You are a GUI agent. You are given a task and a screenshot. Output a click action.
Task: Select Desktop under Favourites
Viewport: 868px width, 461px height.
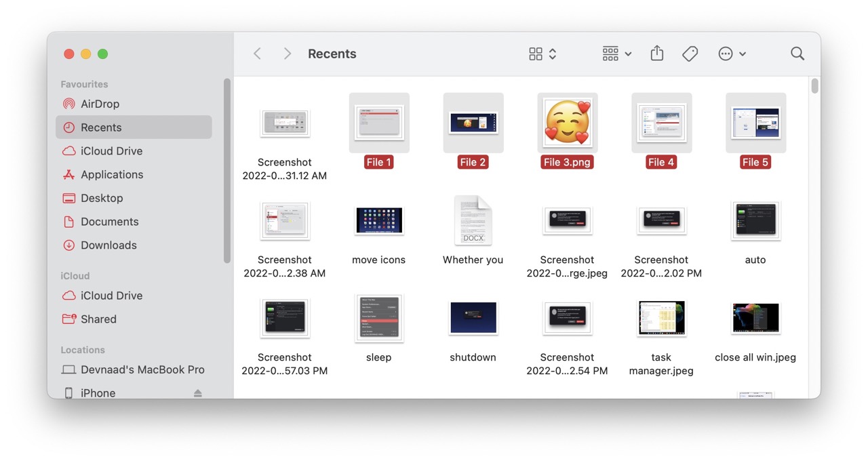click(102, 198)
